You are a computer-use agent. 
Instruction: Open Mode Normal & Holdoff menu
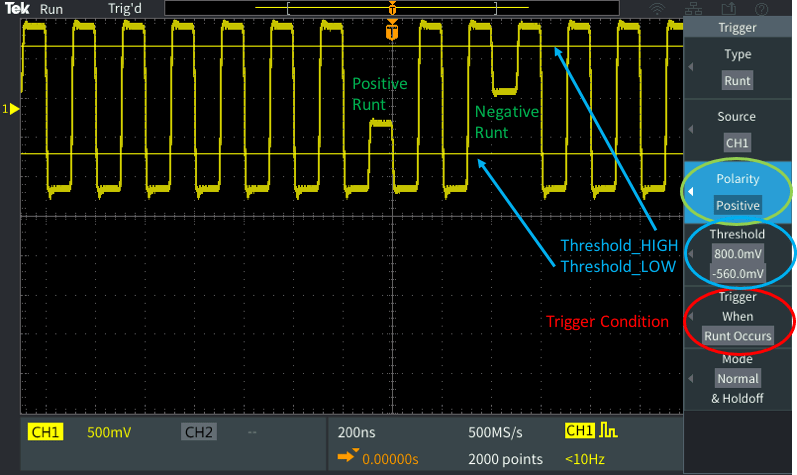coord(737,379)
